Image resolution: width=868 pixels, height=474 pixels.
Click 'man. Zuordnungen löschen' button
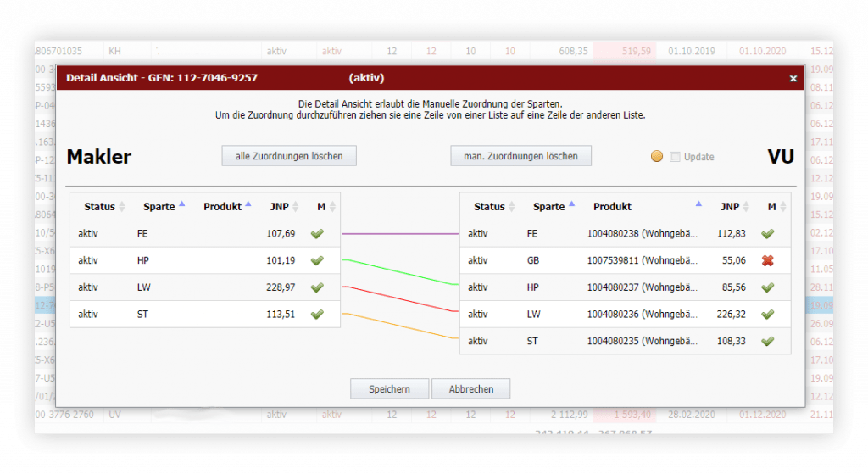[x=520, y=156]
